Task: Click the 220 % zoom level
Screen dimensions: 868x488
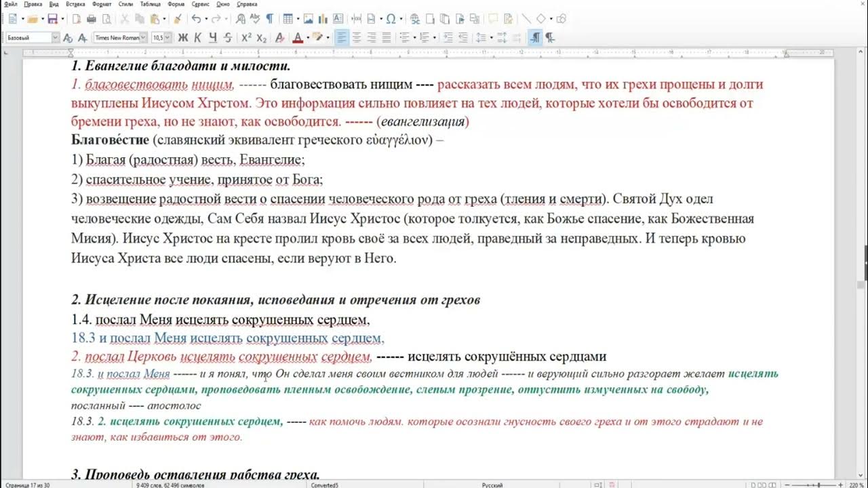Action: 856,485
